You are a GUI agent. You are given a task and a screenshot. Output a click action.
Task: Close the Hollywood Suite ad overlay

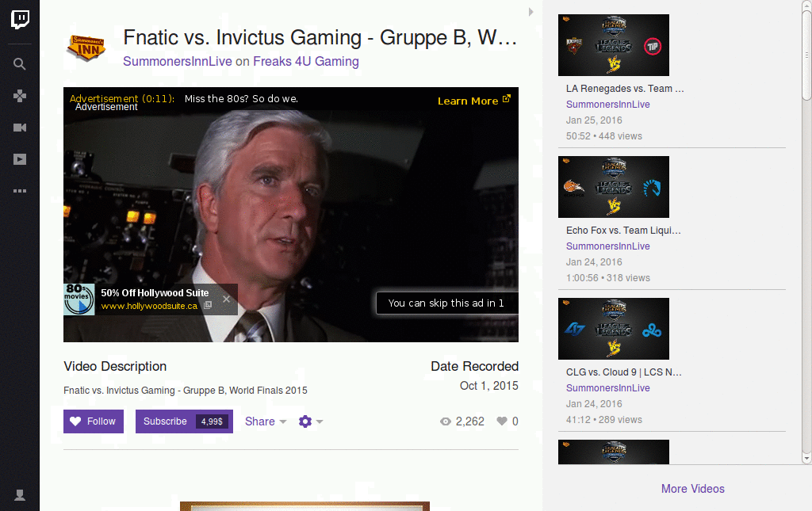click(226, 299)
